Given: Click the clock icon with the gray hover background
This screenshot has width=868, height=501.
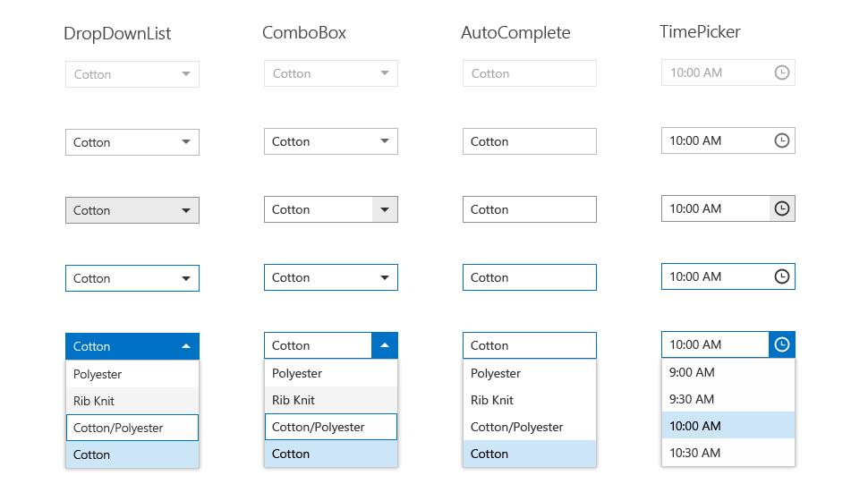Looking at the screenshot, I should (x=782, y=208).
